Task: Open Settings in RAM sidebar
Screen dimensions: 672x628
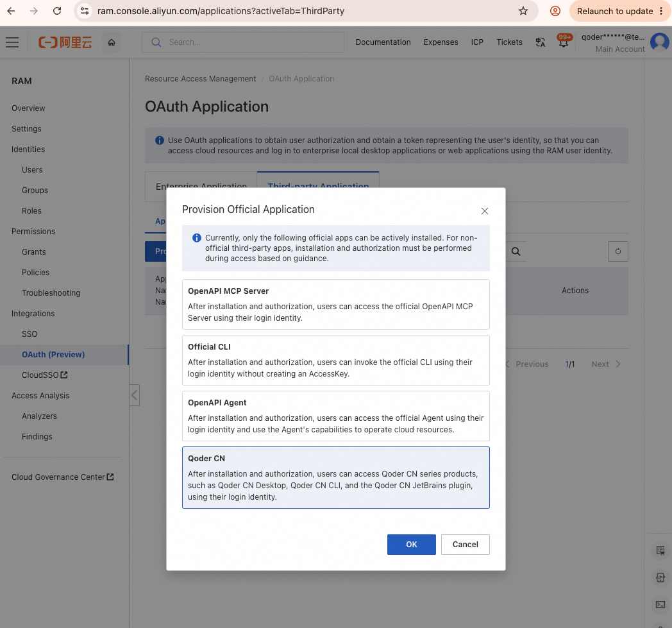Action: click(x=26, y=128)
